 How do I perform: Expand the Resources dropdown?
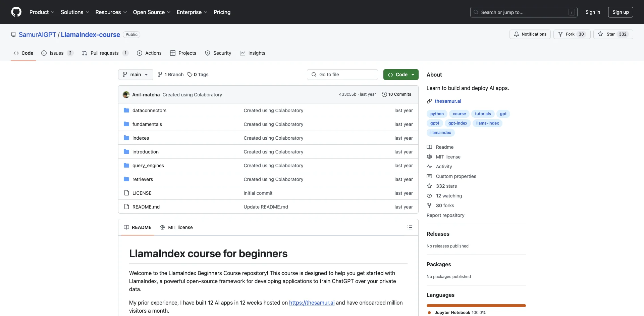111,12
